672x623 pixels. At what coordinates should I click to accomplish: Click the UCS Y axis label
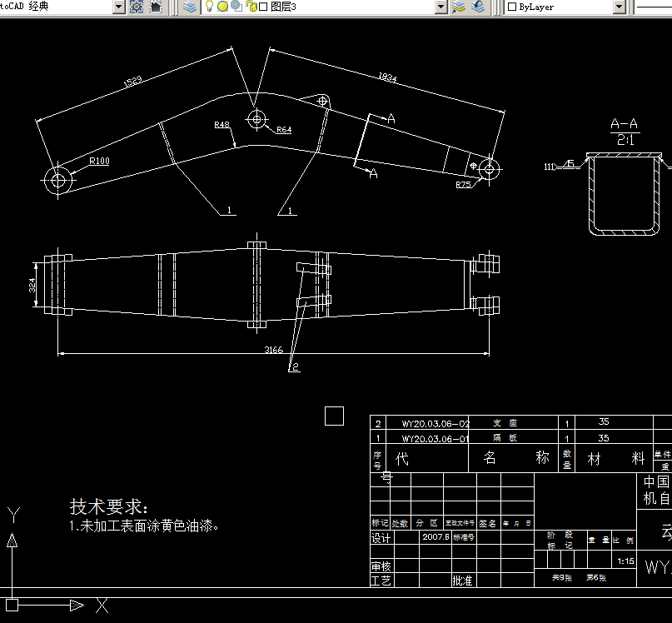pyautogui.click(x=13, y=515)
